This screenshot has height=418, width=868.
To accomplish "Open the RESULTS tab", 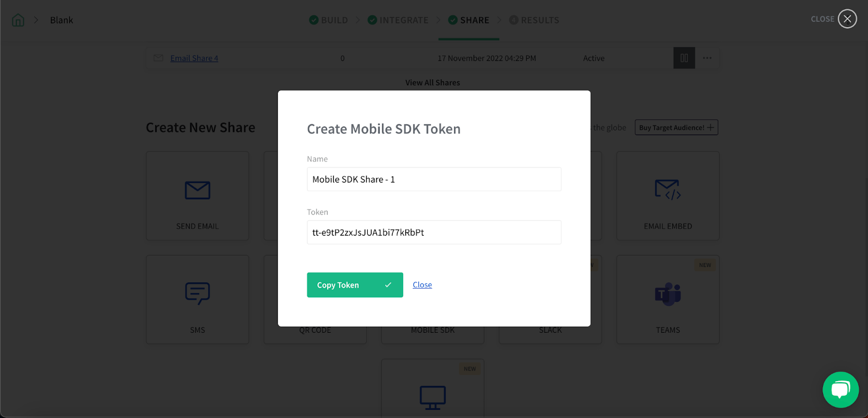I will tap(534, 20).
